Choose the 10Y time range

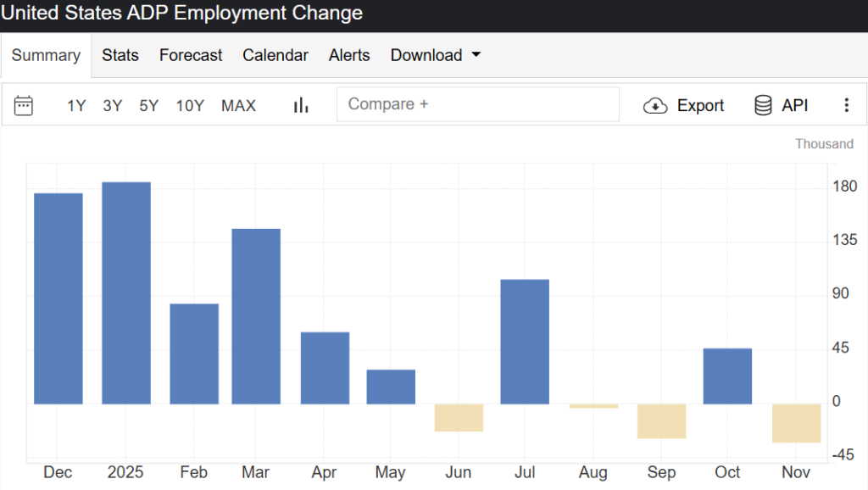tap(190, 105)
